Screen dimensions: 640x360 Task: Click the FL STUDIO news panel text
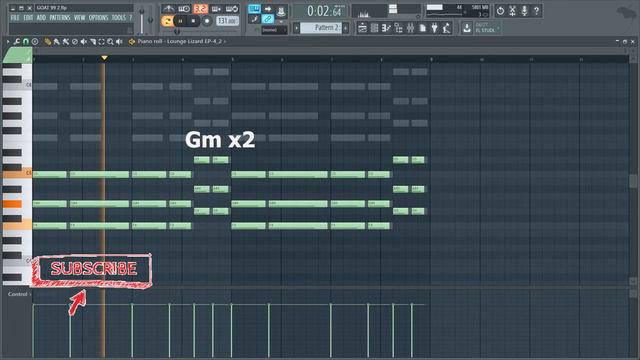pos(485,28)
